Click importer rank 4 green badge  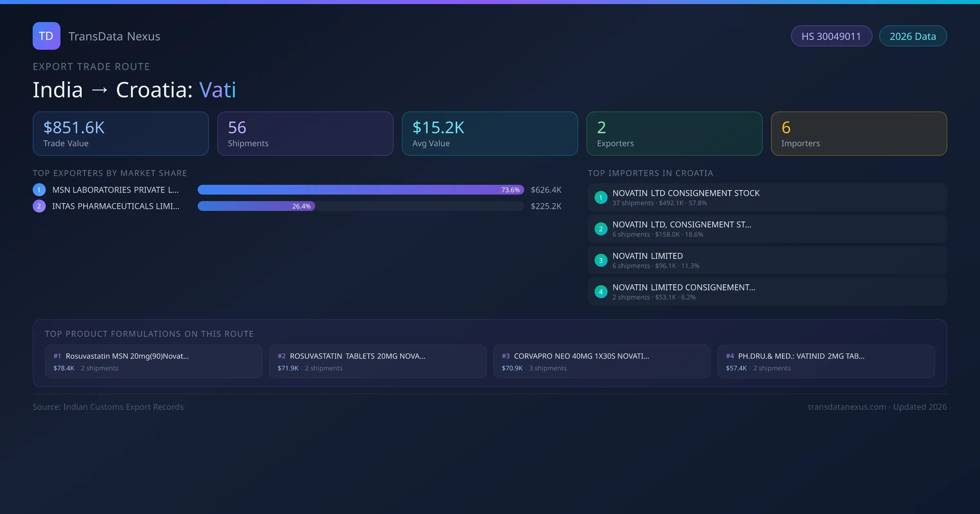[601, 292]
